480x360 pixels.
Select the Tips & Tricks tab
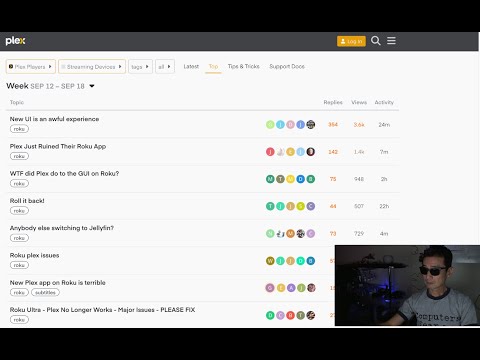click(x=244, y=66)
